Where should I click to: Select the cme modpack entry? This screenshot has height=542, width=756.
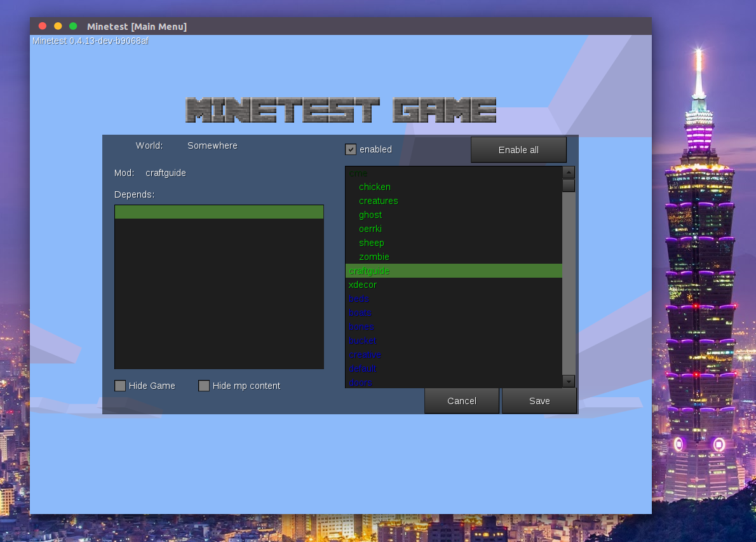[358, 173]
